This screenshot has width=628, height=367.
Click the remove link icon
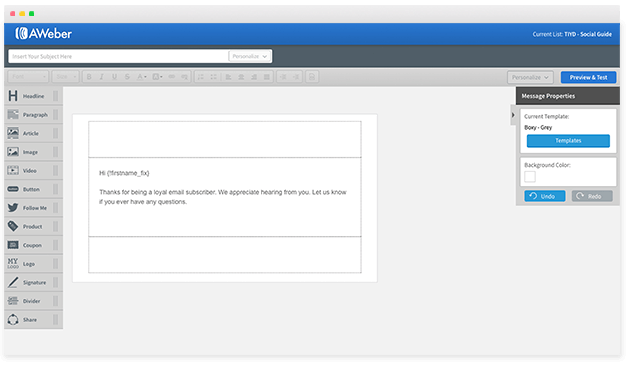184,77
